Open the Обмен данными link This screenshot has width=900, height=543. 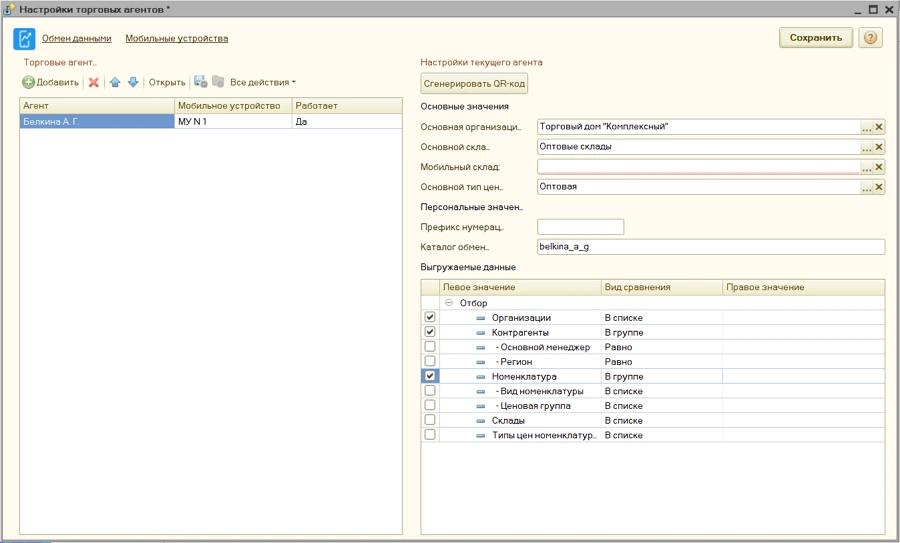[76, 38]
